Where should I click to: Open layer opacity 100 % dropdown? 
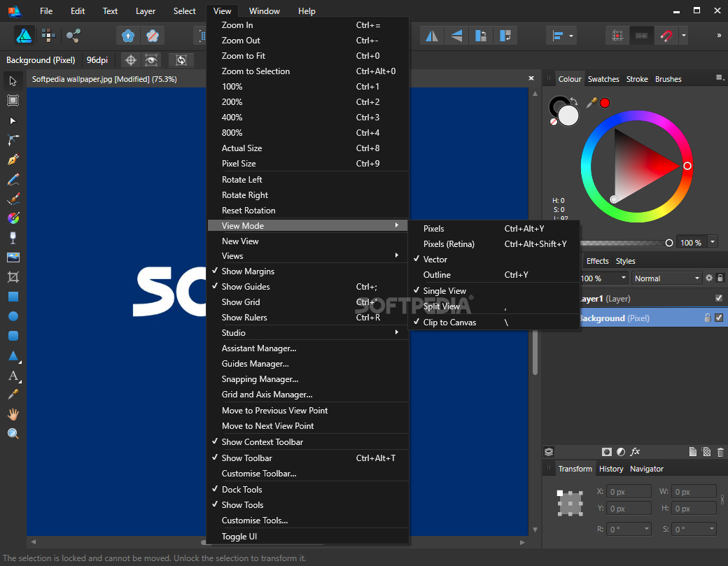coord(623,278)
